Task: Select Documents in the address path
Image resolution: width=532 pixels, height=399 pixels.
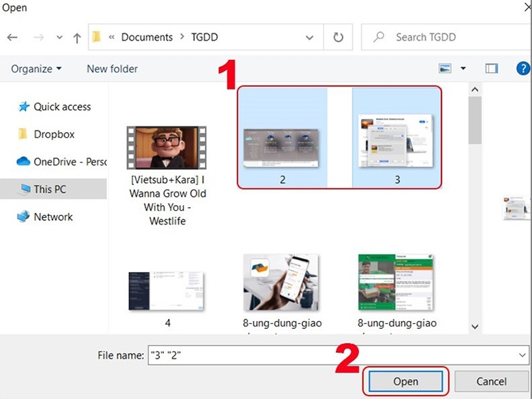Action: pyautogui.click(x=147, y=37)
